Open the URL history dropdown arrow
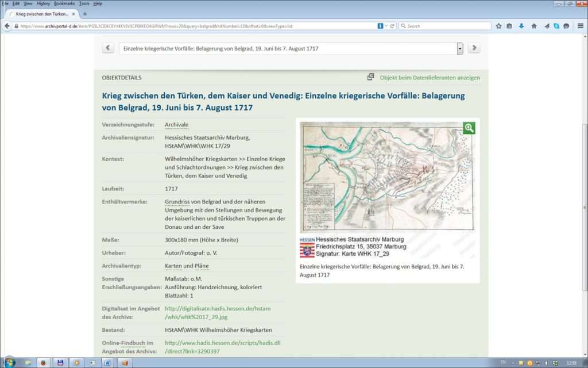The width and height of the screenshot is (588, 368). (x=386, y=26)
